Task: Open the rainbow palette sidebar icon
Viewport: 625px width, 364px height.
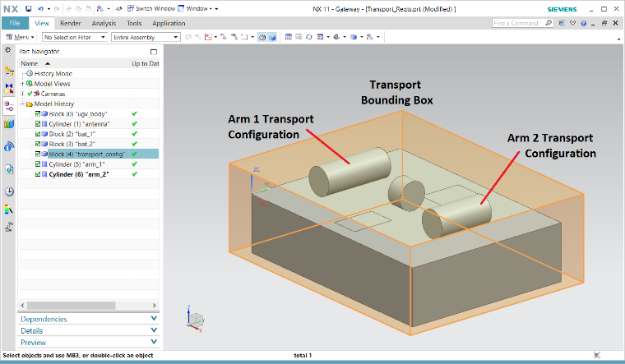Action: click(9, 209)
